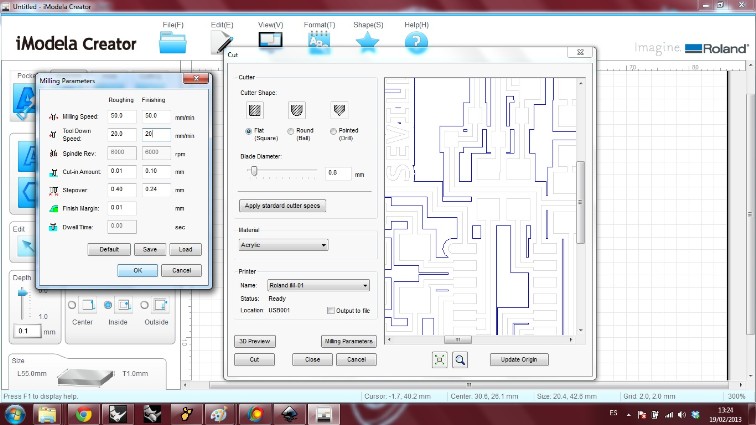This screenshot has height=425, width=756.
Task: Select Outside radio button
Action: click(144, 305)
